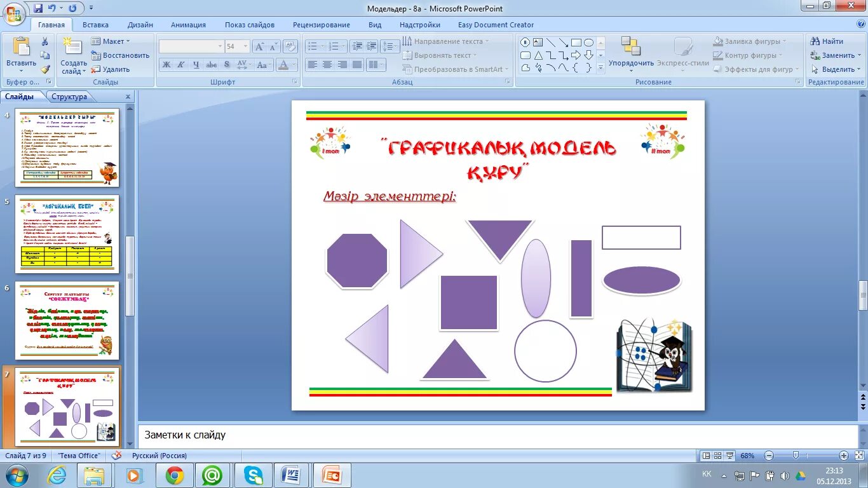Open the line spacing dropdown
The image size is (868, 488).
tap(390, 46)
